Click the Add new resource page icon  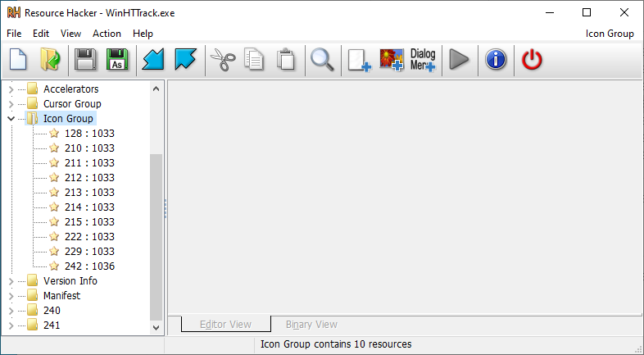point(360,61)
